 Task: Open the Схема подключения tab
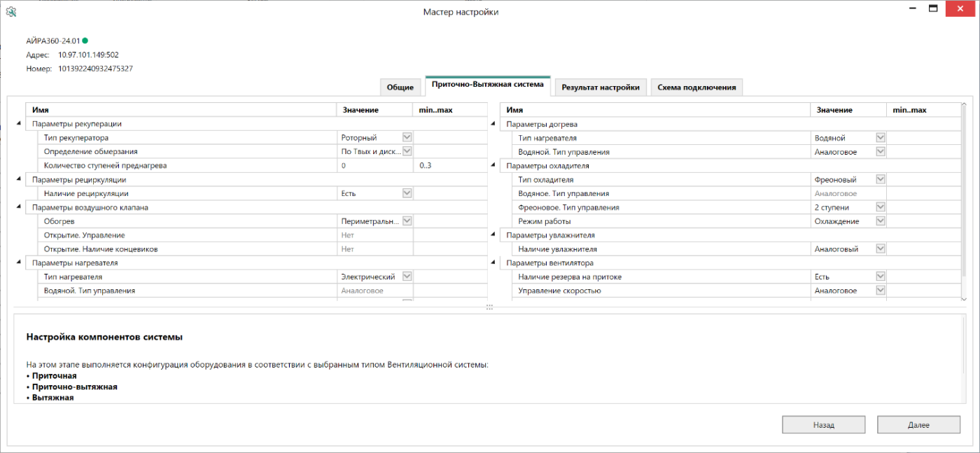point(696,88)
